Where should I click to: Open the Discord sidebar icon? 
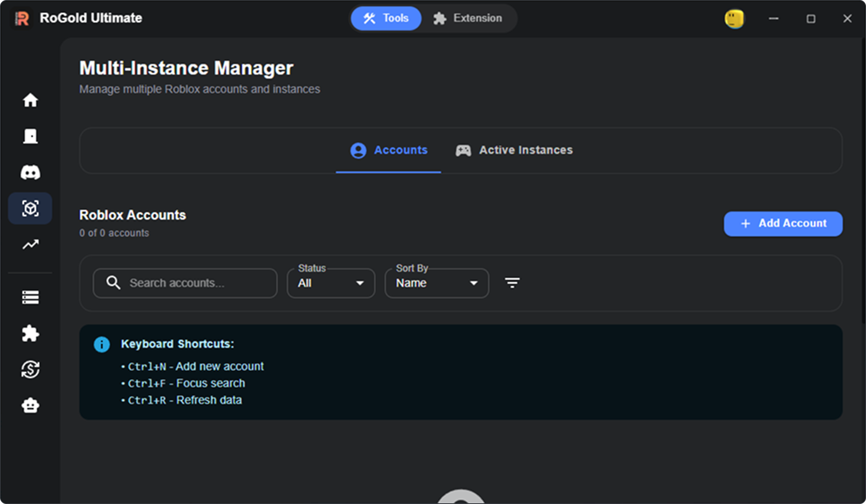(x=30, y=172)
